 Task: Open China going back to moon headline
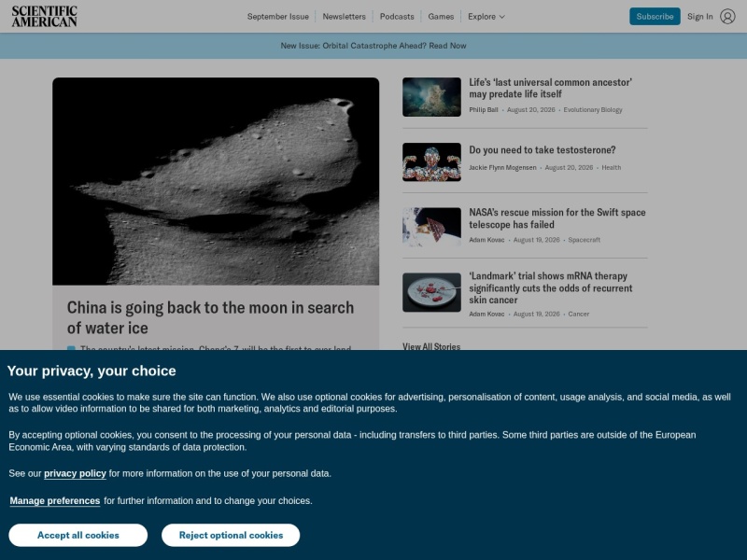(x=210, y=317)
